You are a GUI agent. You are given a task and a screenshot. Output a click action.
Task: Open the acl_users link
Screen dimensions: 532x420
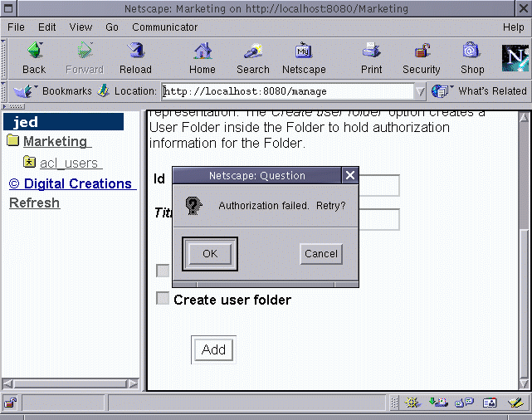point(69,164)
